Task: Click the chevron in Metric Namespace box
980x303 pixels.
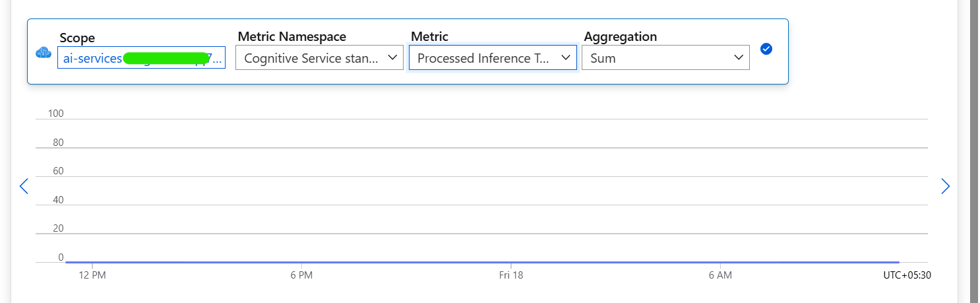Action: [x=392, y=57]
